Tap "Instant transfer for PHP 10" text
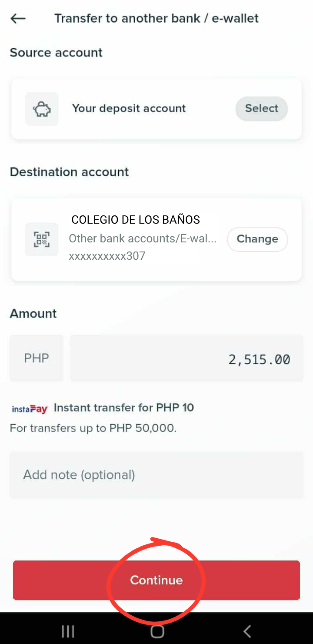313x644 pixels. click(124, 408)
